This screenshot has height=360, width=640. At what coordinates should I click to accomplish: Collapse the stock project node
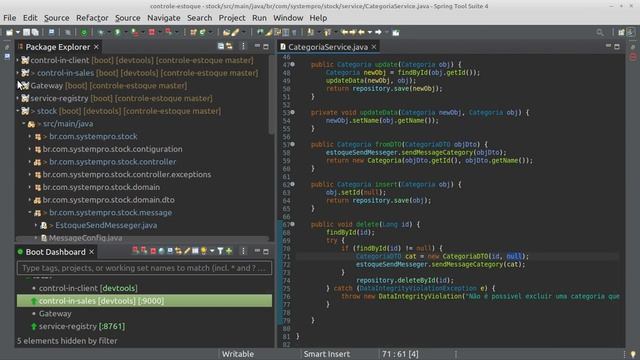click(18, 111)
